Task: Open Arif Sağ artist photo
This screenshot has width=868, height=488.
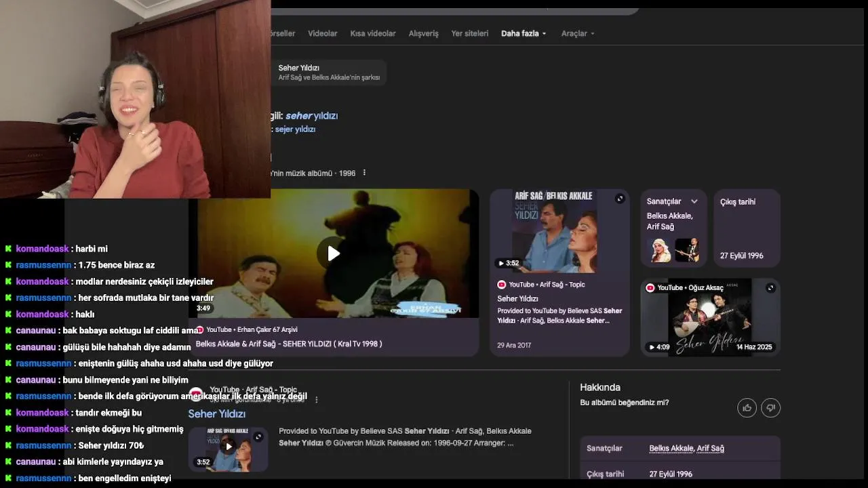Action: [687, 250]
